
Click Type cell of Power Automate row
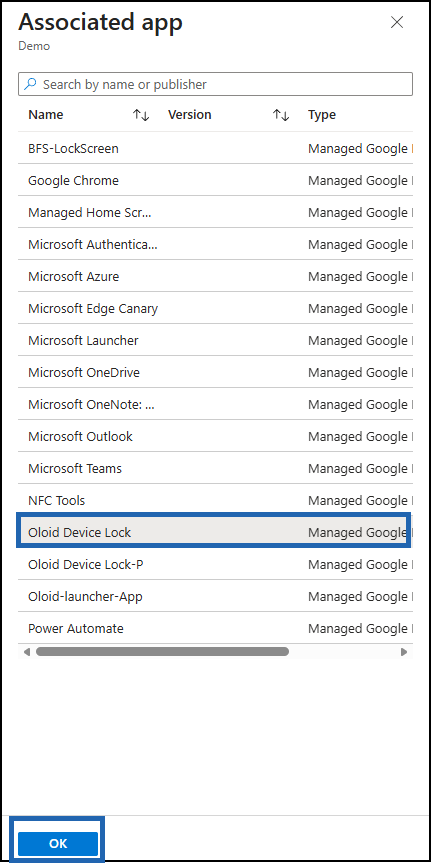tap(360, 629)
